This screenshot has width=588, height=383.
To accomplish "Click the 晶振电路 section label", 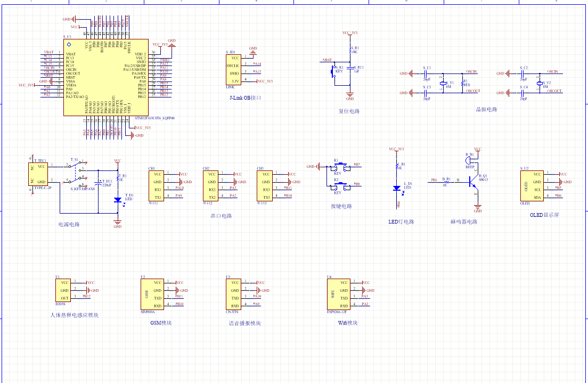I will (486, 110).
